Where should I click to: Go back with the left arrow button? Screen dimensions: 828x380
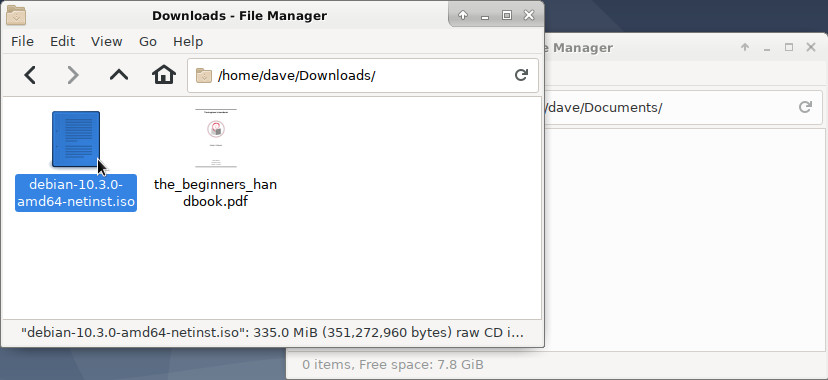(x=30, y=75)
